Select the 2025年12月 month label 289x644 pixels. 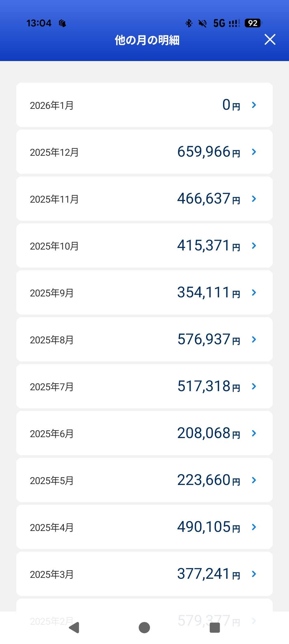(54, 152)
